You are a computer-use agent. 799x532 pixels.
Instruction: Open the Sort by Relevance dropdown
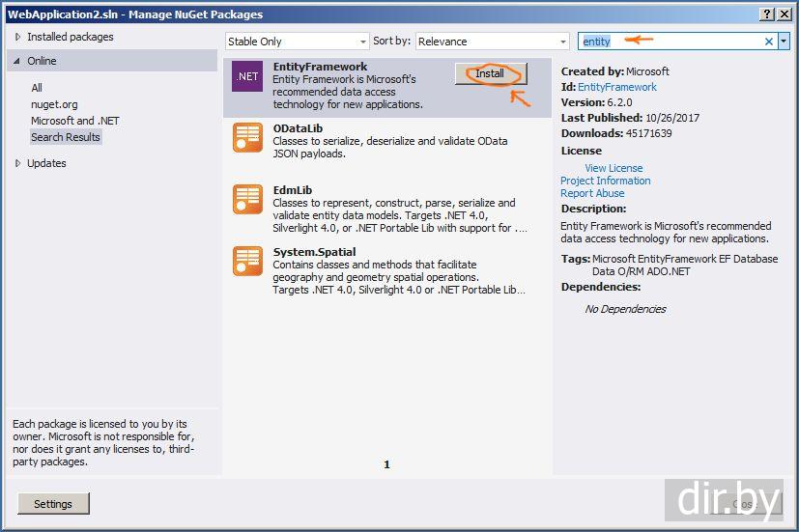pos(493,42)
